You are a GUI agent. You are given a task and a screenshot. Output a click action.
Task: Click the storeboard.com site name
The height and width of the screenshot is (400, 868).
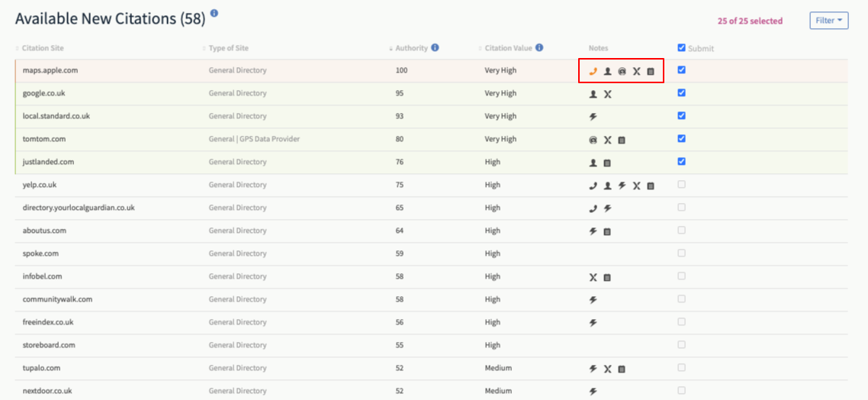pos(49,344)
